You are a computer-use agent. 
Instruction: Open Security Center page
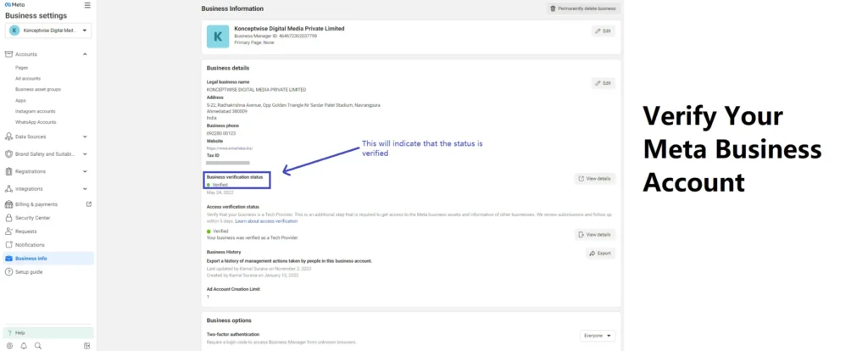pyautogui.click(x=33, y=218)
